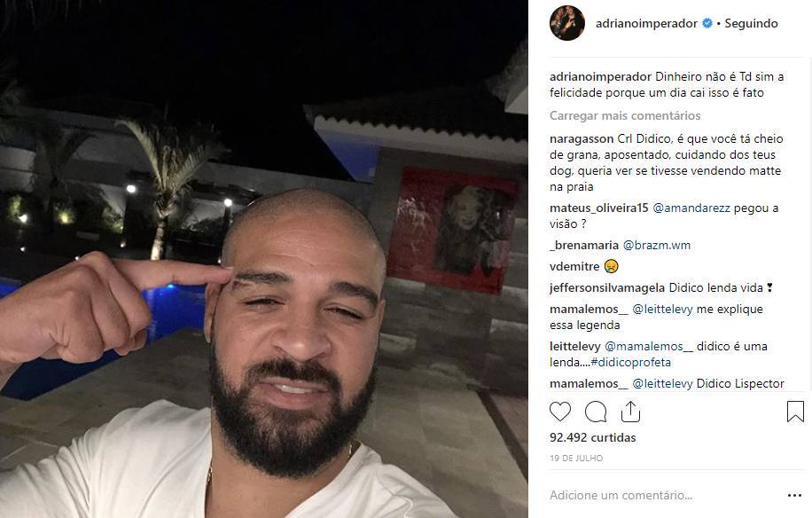Open the @amandarezz mention
This screenshot has width=812, height=518.
tap(691, 208)
